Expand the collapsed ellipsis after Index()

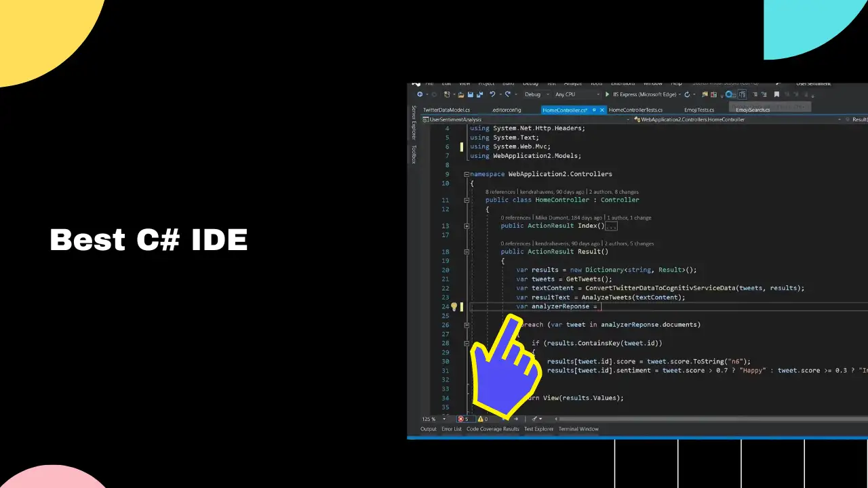coord(612,226)
